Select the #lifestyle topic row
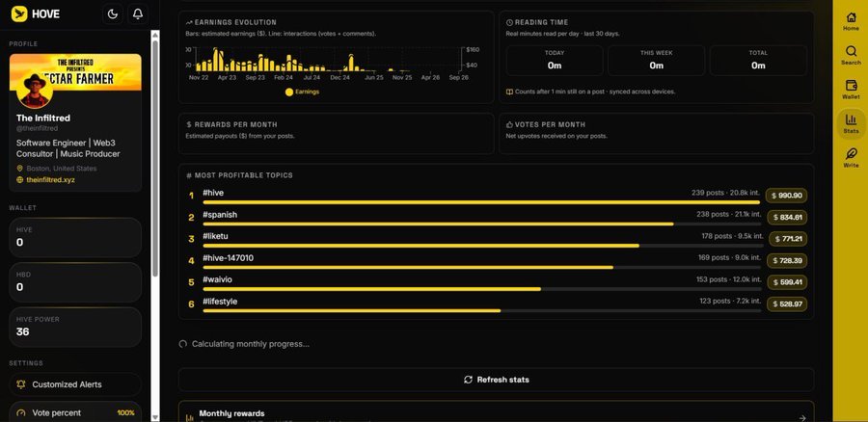The height and width of the screenshot is (422, 868). pos(497,303)
